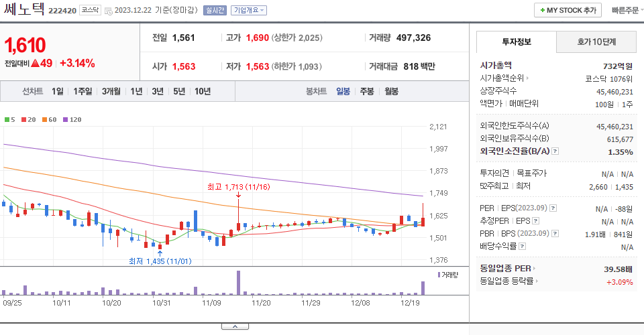Screen dimensions: 644x335
Task: Select the 5년 line chart period
Action: pos(179,91)
